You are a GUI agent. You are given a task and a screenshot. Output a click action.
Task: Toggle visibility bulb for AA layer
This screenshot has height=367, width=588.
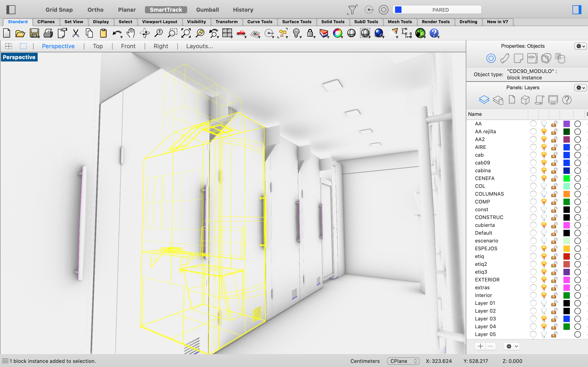pyautogui.click(x=544, y=124)
